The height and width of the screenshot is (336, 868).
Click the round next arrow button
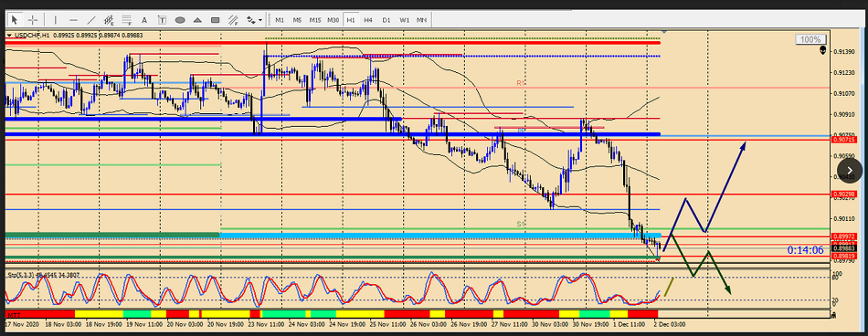tap(851, 171)
